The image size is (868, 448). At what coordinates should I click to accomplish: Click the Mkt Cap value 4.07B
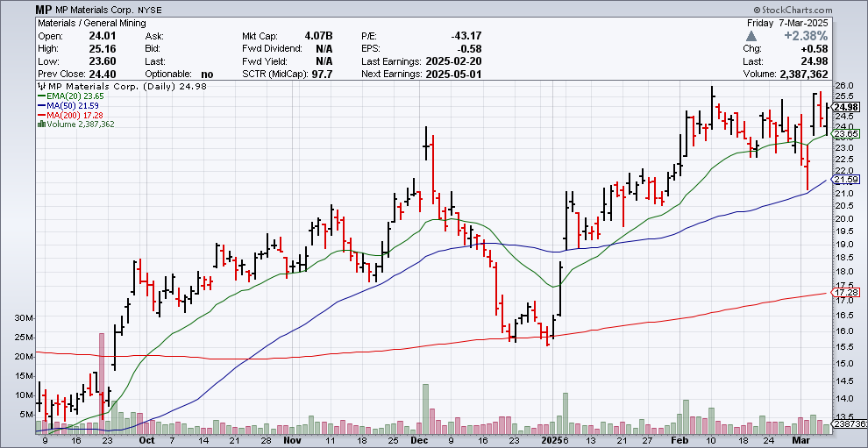tap(319, 36)
